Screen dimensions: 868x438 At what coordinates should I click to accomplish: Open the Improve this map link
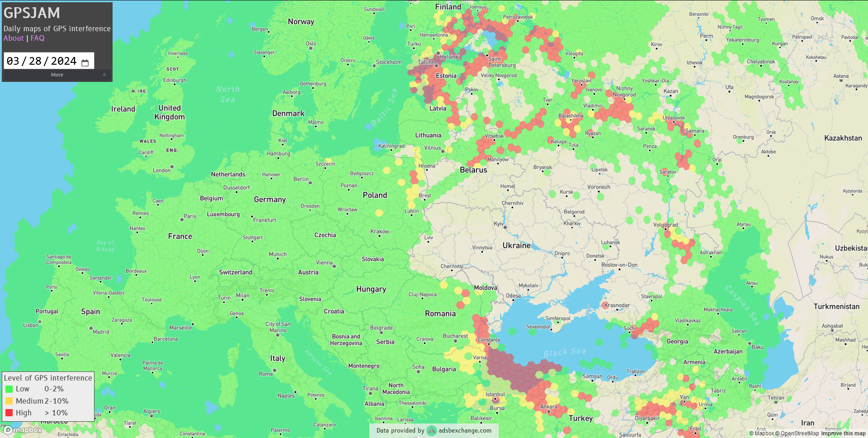coord(843,433)
